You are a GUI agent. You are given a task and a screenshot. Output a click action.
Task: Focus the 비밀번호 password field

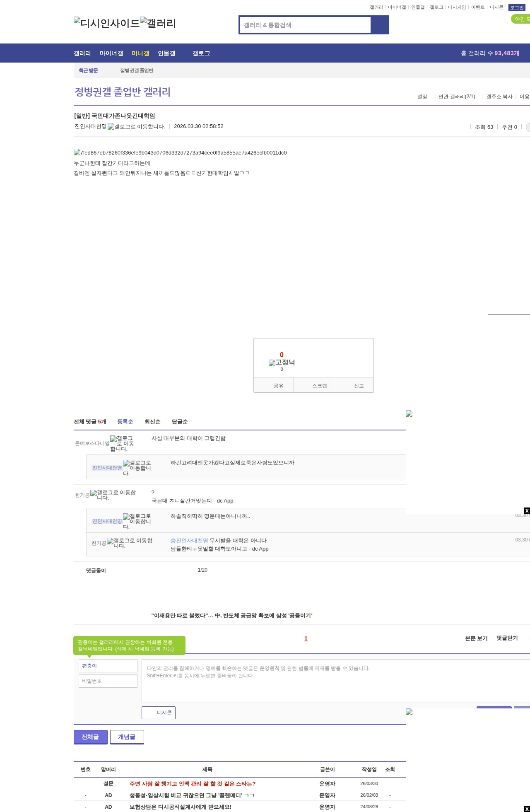click(108, 681)
